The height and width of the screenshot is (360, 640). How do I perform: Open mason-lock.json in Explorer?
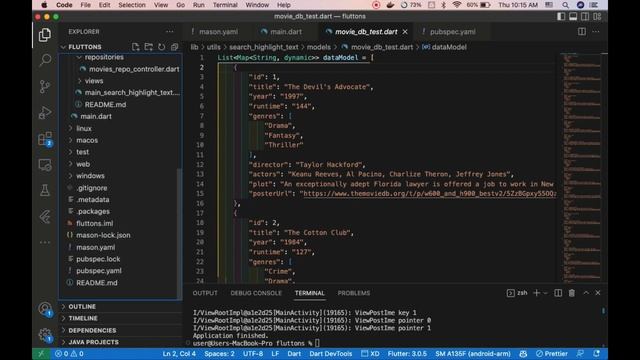(x=103, y=235)
